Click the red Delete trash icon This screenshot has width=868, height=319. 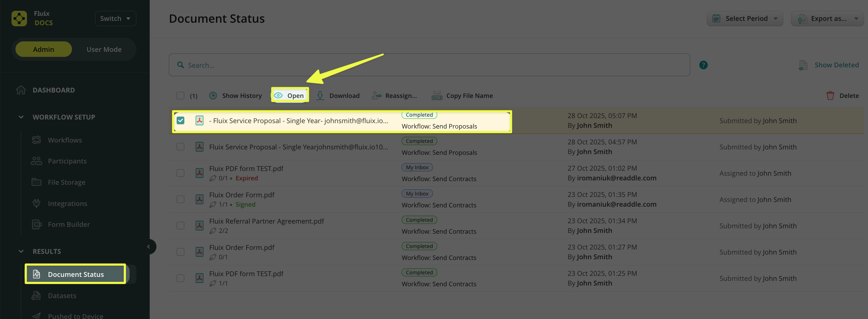click(830, 96)
